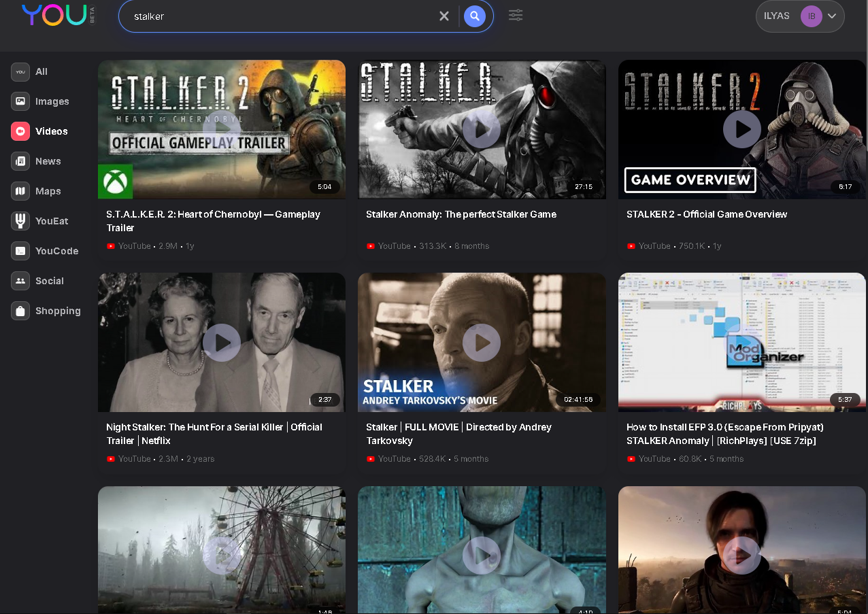Play the shirtless figure video thumbnail
Screen dimensions: 868x614
click(482, 555)
